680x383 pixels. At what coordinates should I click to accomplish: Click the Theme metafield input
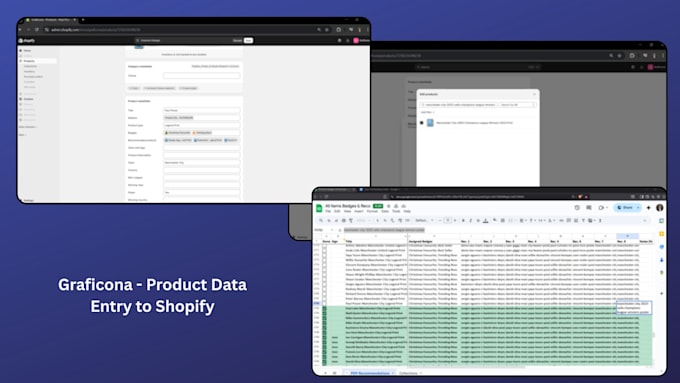202,76
